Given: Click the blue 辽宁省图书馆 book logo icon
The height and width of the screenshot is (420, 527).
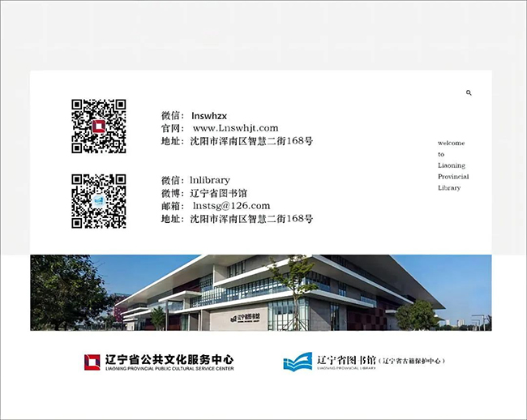Looking at the screenshot, I should point(298,362).
